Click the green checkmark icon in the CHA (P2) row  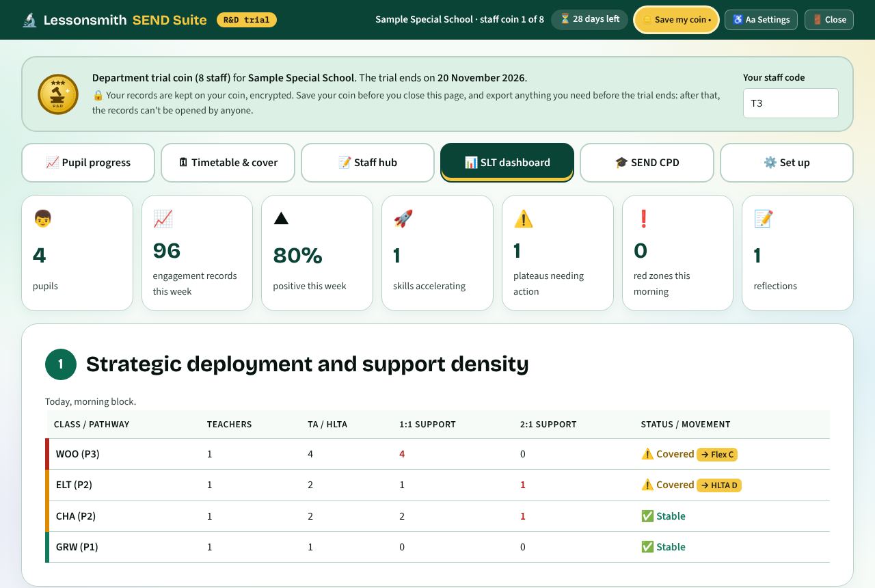click(x=647, y=516)
